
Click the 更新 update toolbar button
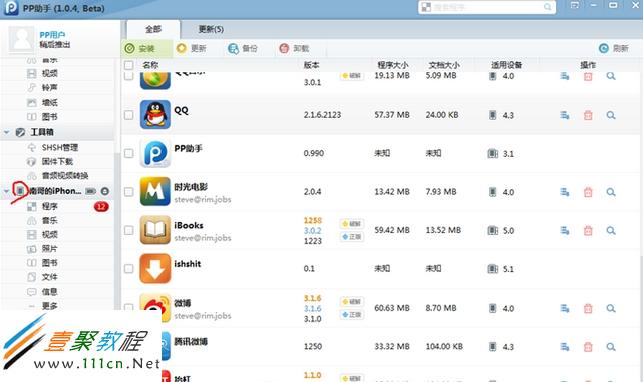point(192,48)
